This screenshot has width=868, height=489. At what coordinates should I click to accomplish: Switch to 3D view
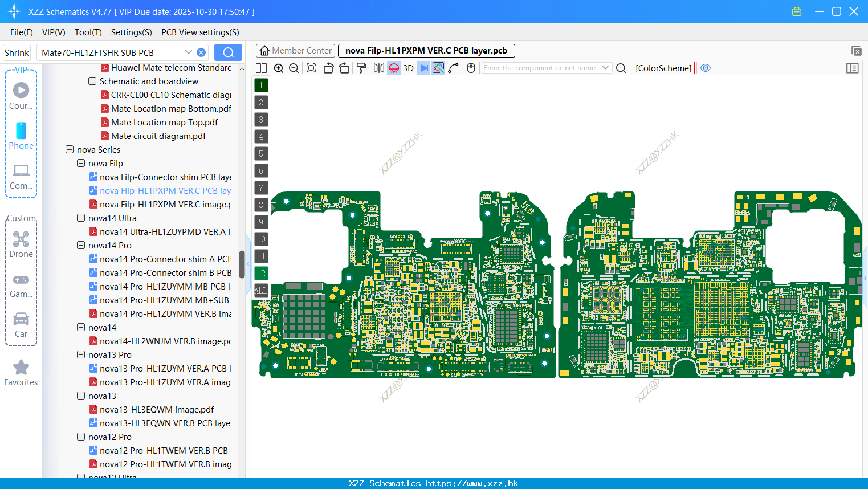point(408,68)
